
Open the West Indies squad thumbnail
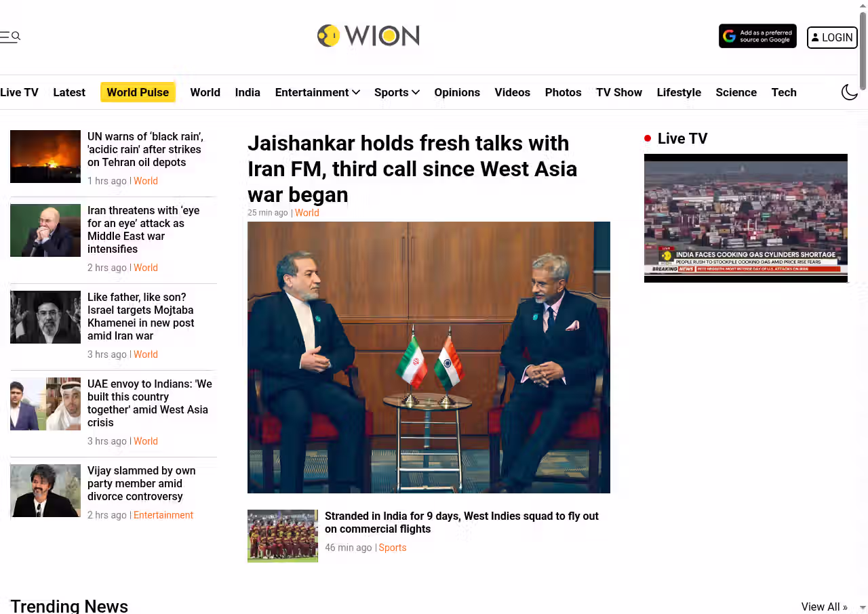[283, 536]
